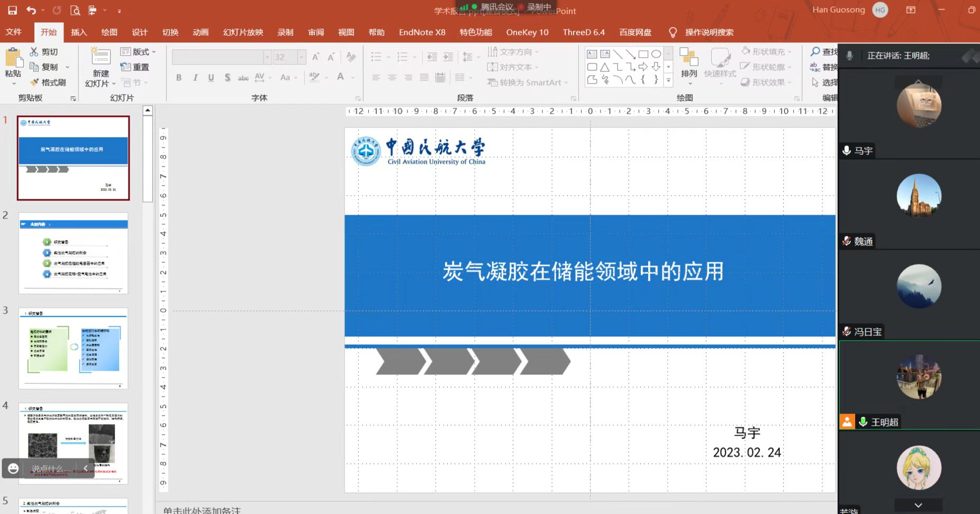Open Text Direction (文字方向) dropdown

[513, 52]
